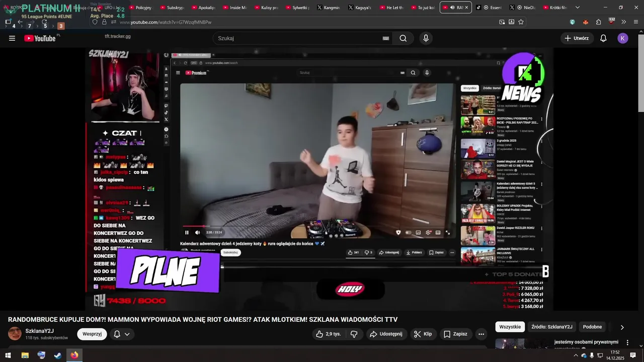Open picture-in-picture icon in address bar
644x362 pixels.
[x=502, y=22]
